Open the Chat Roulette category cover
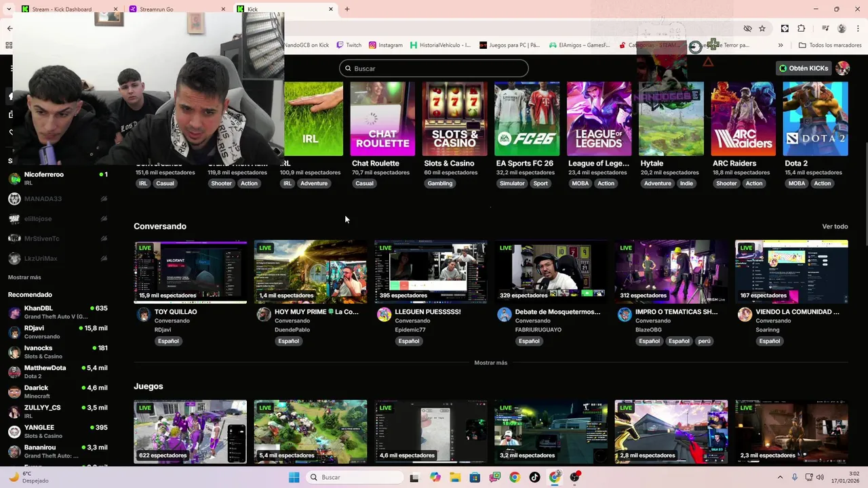 pos(382,119)
